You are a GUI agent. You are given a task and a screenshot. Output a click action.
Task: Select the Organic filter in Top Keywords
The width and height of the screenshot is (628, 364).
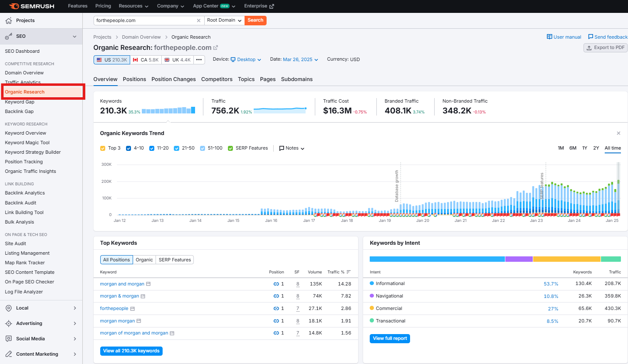point(144,260)
